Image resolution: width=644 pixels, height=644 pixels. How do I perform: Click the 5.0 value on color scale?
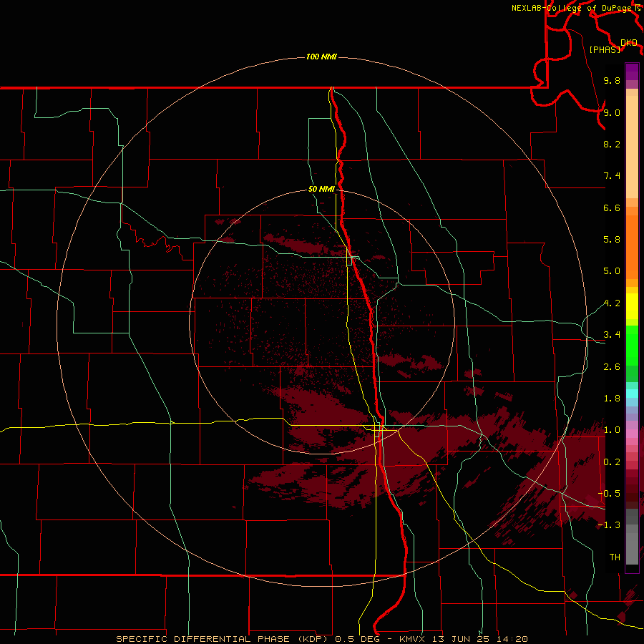pyautogui.click(x=612, y=271)
